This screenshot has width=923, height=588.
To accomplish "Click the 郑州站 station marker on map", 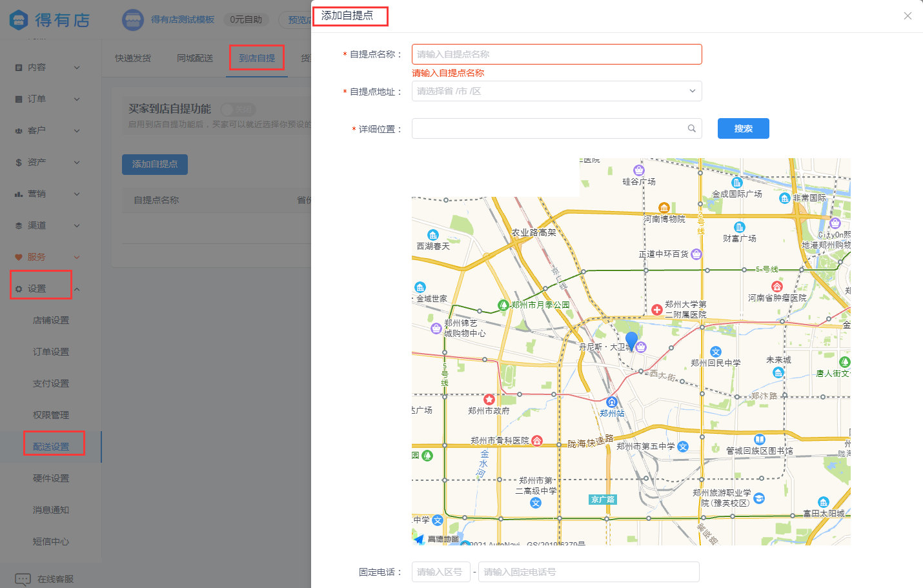I will coord(612,402).
